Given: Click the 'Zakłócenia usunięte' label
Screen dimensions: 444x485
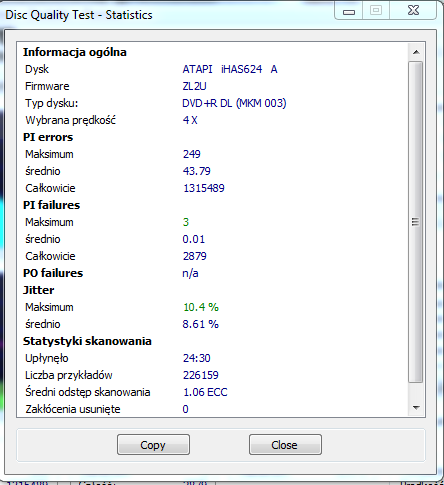Looking at the screenshot, I should pyautogui.click(x=73, y=409).
